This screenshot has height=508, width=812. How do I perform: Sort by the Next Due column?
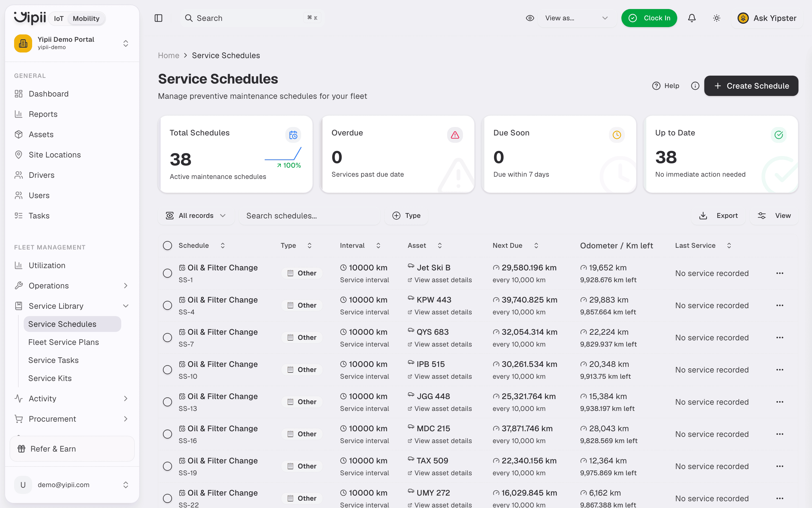coord(515,246)
